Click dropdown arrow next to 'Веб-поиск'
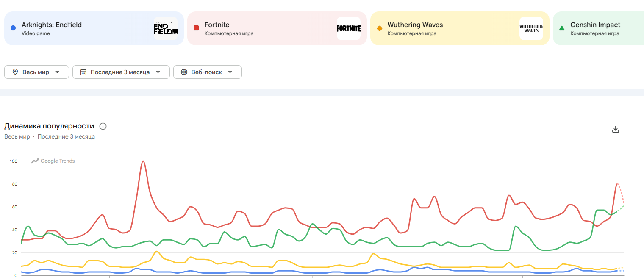644x280 pixels. point(230,72)
